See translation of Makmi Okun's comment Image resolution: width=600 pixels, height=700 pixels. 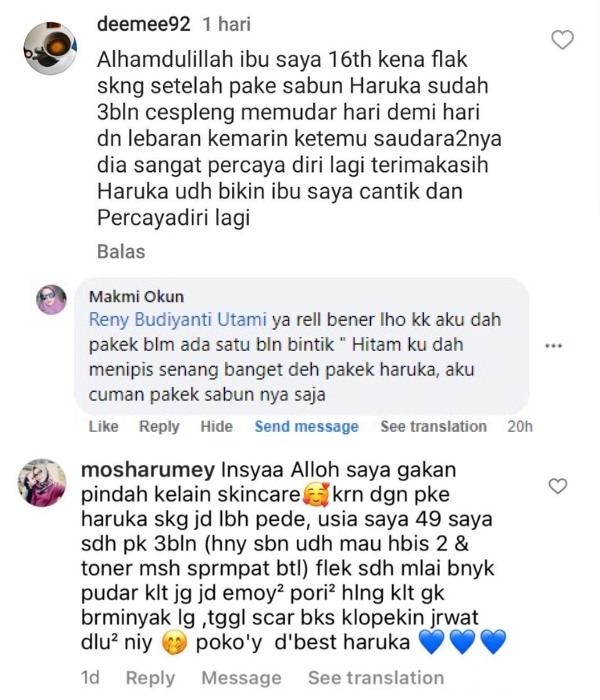433,426
